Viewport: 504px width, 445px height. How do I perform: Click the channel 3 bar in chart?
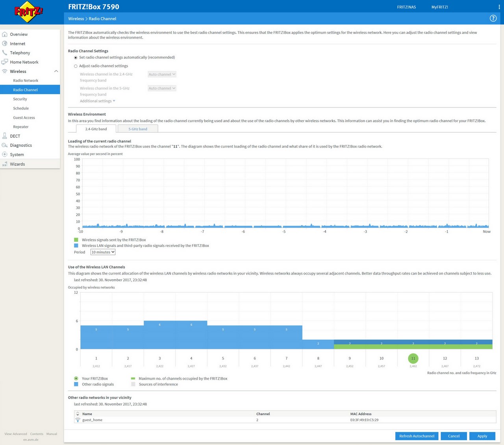coord(159,335)
